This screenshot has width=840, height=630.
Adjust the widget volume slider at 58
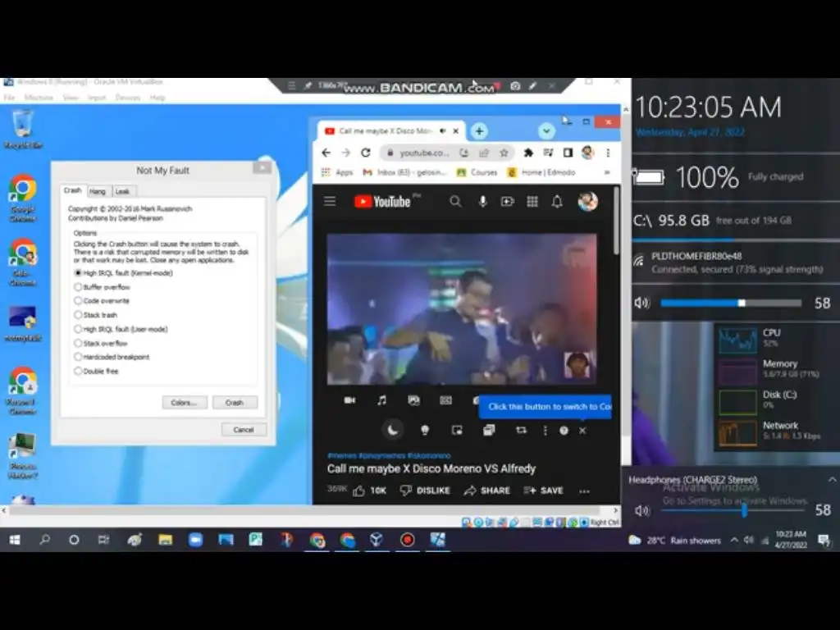tap(731, 304)
